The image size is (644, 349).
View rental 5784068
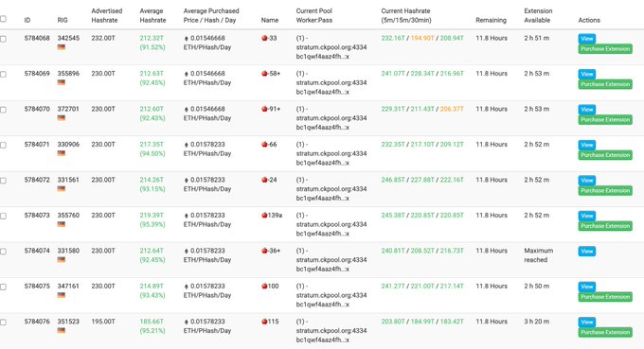pyautogui.click(x=587, y=39)
